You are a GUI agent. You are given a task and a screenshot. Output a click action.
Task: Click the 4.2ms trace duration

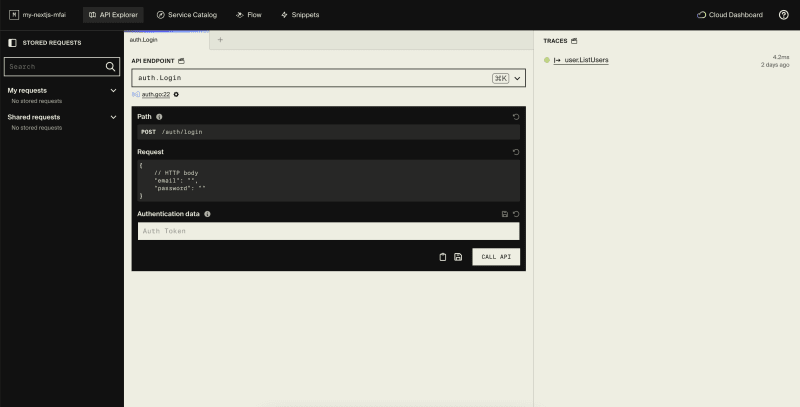click(x=781, y=57)
